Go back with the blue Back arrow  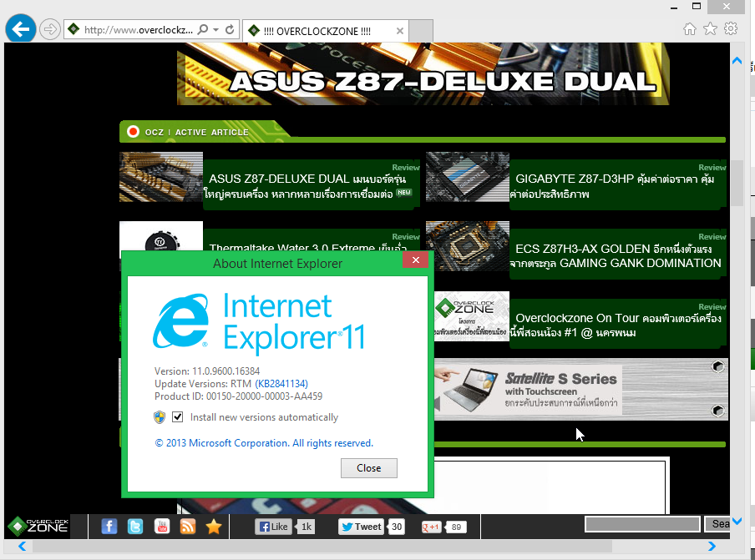click(x=21, y=29)
